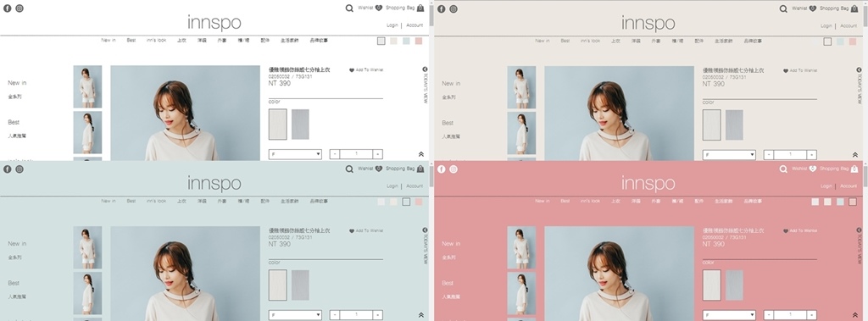Click 'Add To Wishlist' in pink-theme panel
Viewport: 868px width, 321px height.
(x=800, y=230)
